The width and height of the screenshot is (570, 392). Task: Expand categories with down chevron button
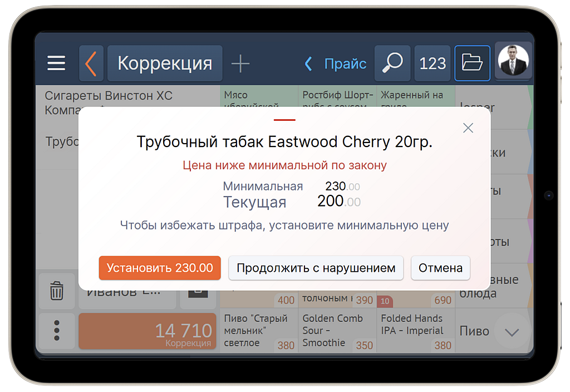point(511,331)
